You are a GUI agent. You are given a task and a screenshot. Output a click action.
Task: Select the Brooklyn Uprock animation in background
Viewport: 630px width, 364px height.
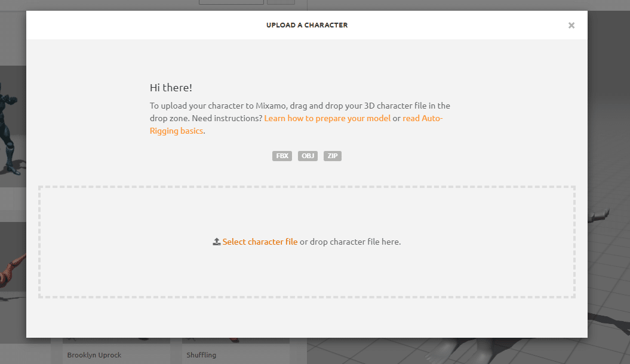(x=94, y=355)
